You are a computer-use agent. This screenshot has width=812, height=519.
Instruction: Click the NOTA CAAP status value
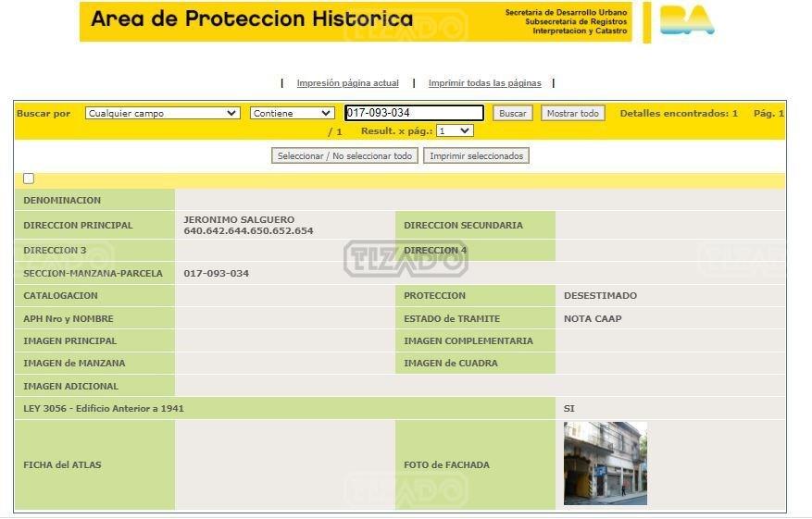point(593,319)
